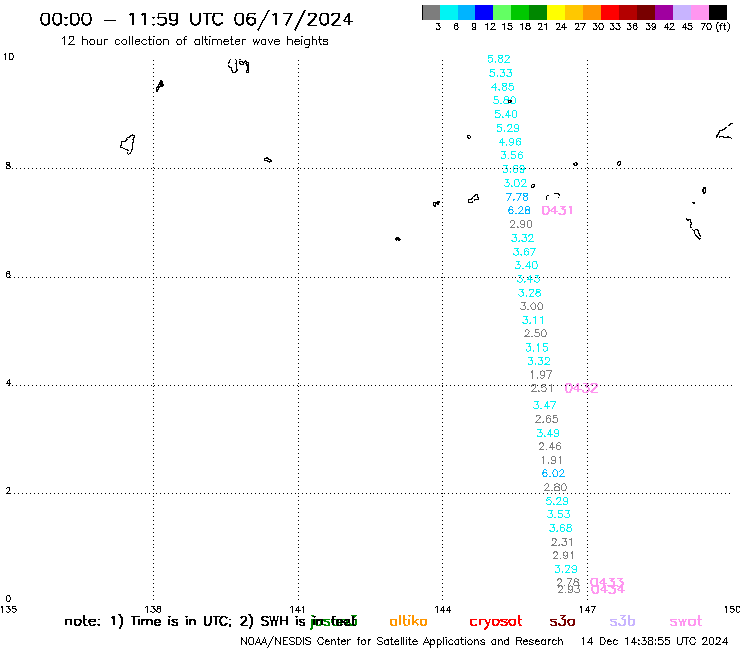Click the gray wave height value 2.91
The image size is (740, 650).
(563, 555)
